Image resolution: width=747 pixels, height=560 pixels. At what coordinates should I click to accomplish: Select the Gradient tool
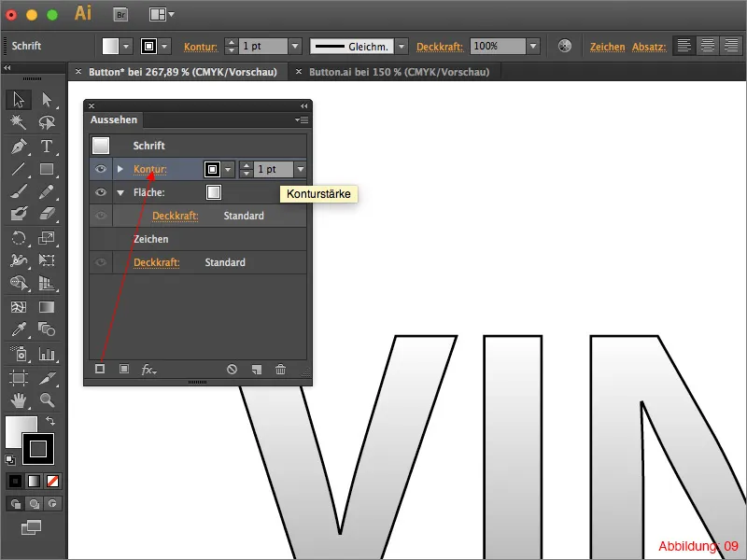(x=47, y=307)
